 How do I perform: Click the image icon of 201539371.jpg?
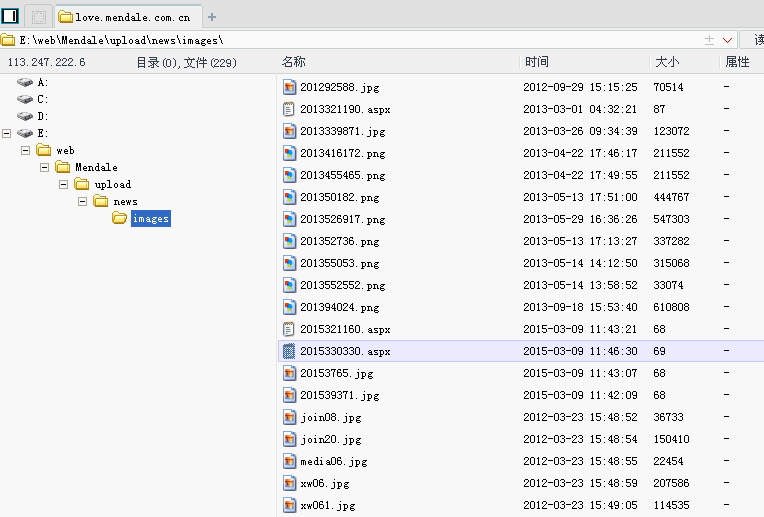pyautogui.click(x=289, y=395)
